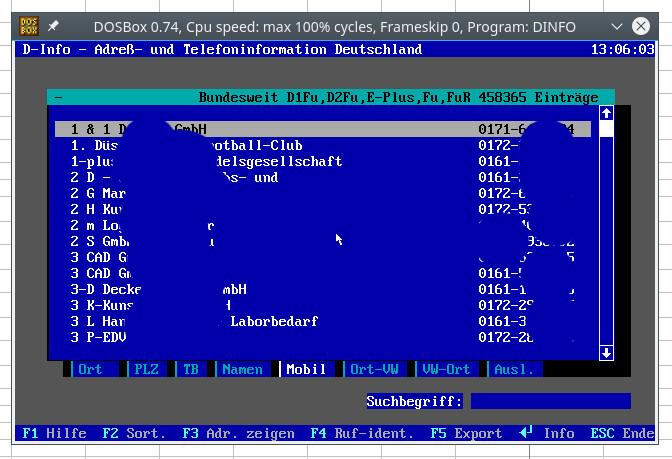Click F5 Export in bottom bar
672x459 pixels.
(466, 433)
